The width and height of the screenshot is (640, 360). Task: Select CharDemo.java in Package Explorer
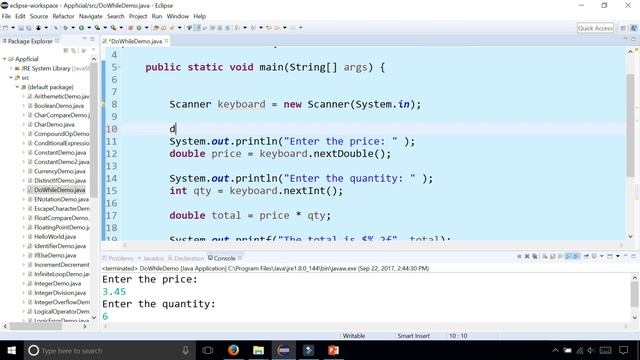click(54, 124)
